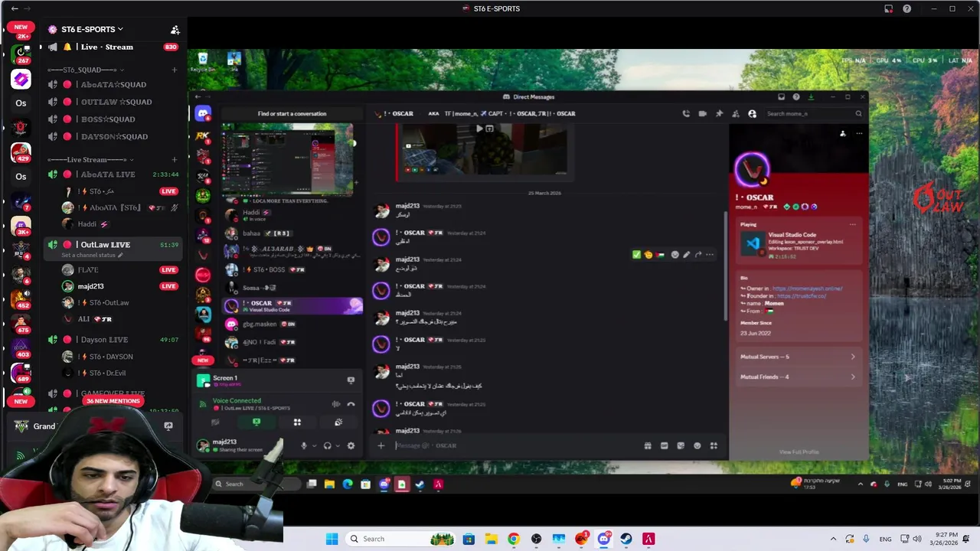Click Find or start a conversation box
This screenshot has width=980, height=551.
coord(292,113)
